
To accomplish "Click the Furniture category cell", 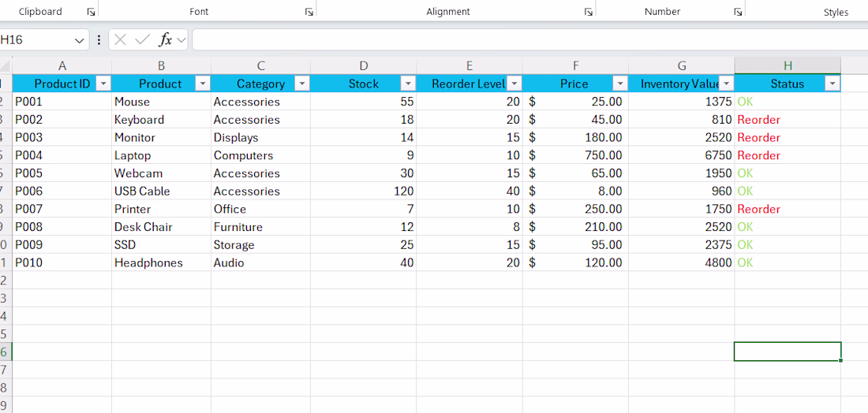I will point(260,227).
